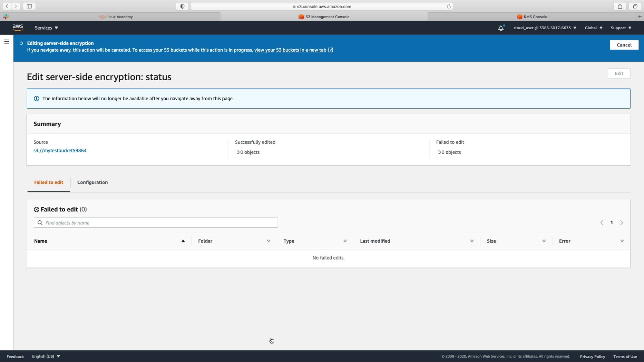Open the hamburger navigation menu
This screenshot has height=362, width=644.
(7, 42)
